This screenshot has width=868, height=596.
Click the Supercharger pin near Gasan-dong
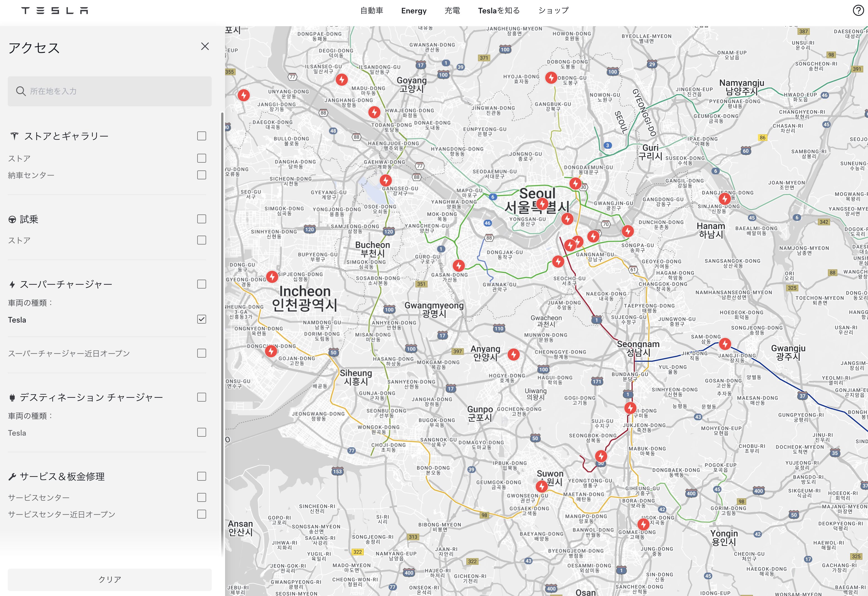(459, 265)
